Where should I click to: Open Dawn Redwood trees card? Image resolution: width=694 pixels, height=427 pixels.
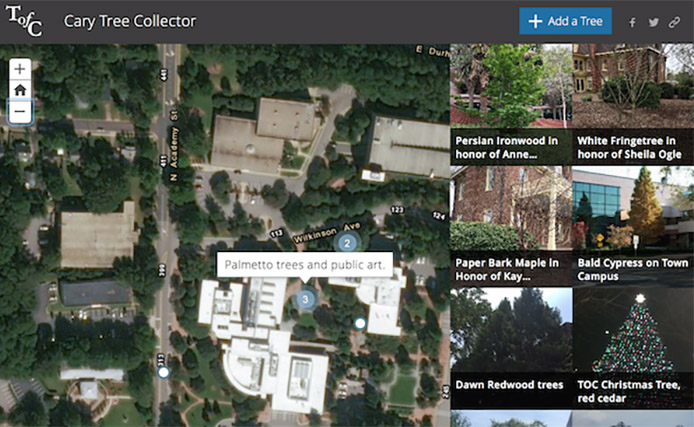click(x=511, y=348)
